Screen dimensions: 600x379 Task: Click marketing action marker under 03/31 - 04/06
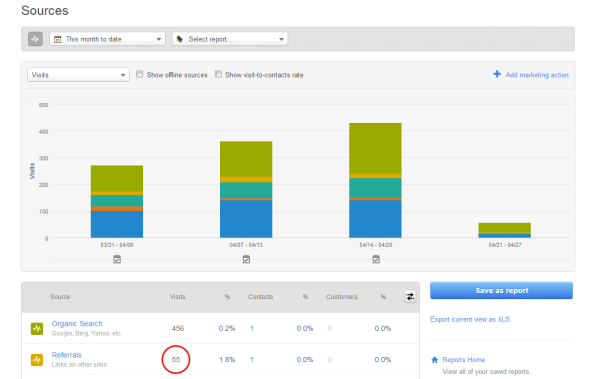tap(117, 260)
